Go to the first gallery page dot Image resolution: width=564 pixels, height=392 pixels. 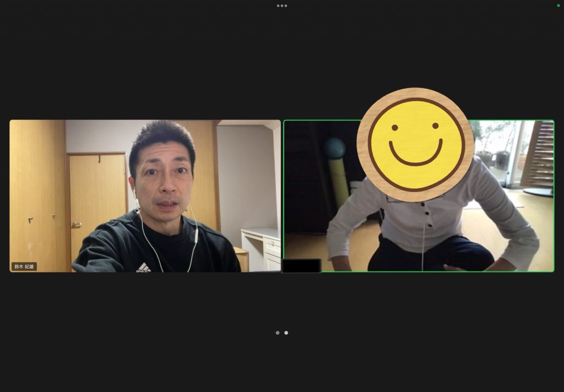pyautogui.click(x=278, y=333)
